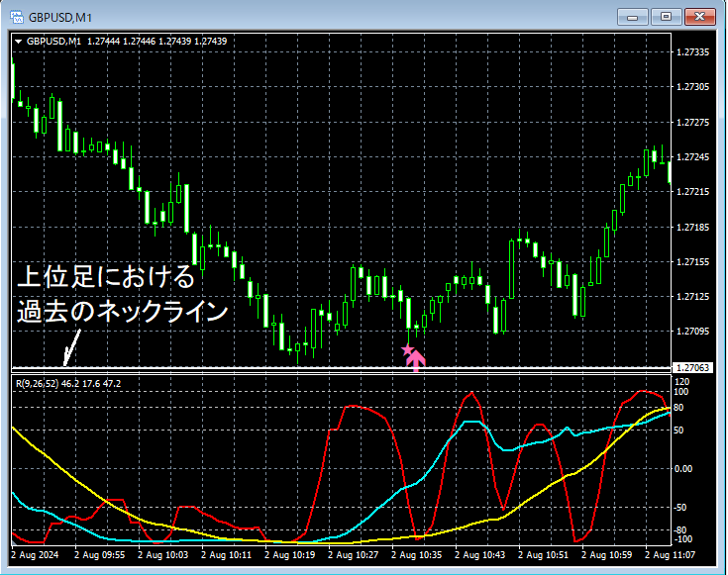This screenshot has width=728, height=575.
Task: Click the R(9,26,52) indicator label
Action: 38,384
